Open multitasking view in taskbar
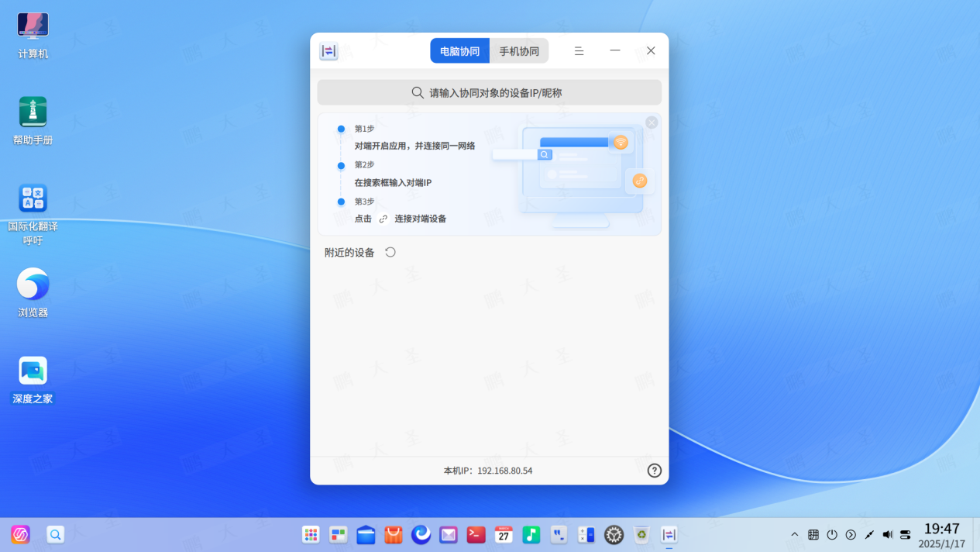980x552 pixels. [x=339, y=534]
